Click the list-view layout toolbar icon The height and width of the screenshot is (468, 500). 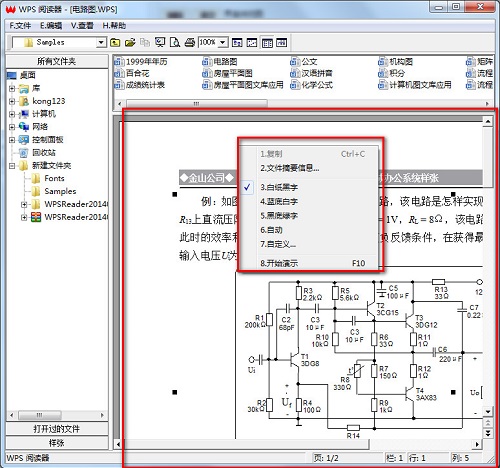point(267,43)
